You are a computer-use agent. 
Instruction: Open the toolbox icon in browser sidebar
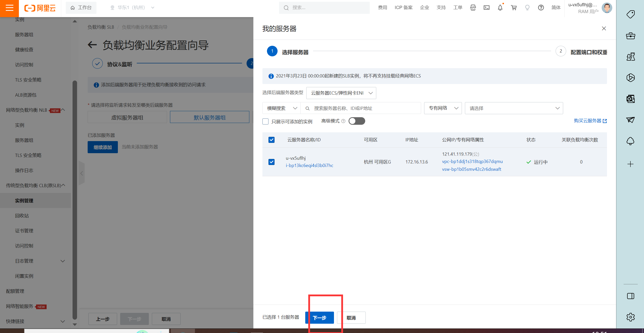(631, 36)
